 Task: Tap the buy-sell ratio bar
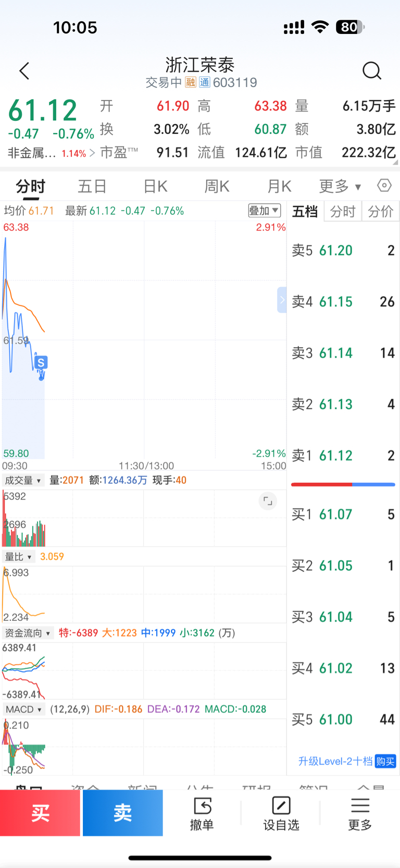pos(343,484)
